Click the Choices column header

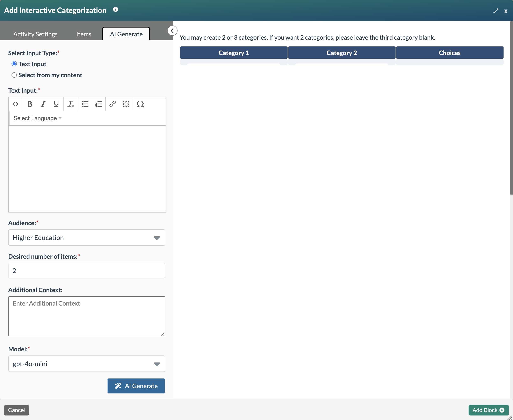tap(450, 53)
